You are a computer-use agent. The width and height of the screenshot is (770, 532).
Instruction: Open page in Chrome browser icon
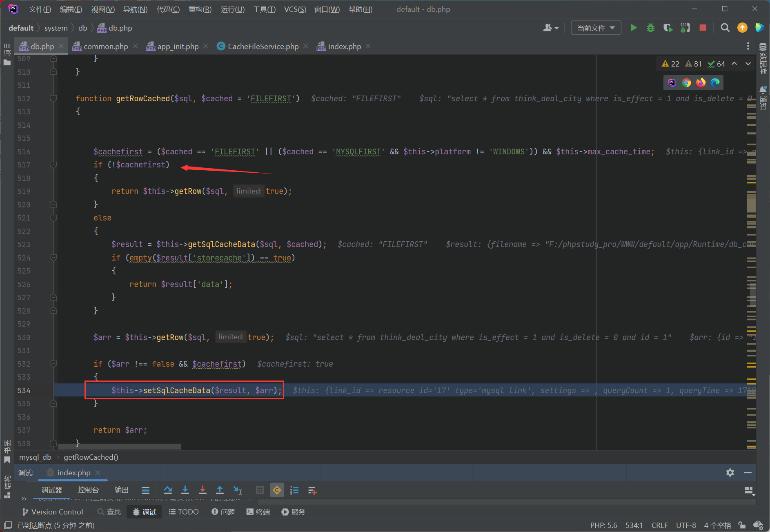click(686, 83)
